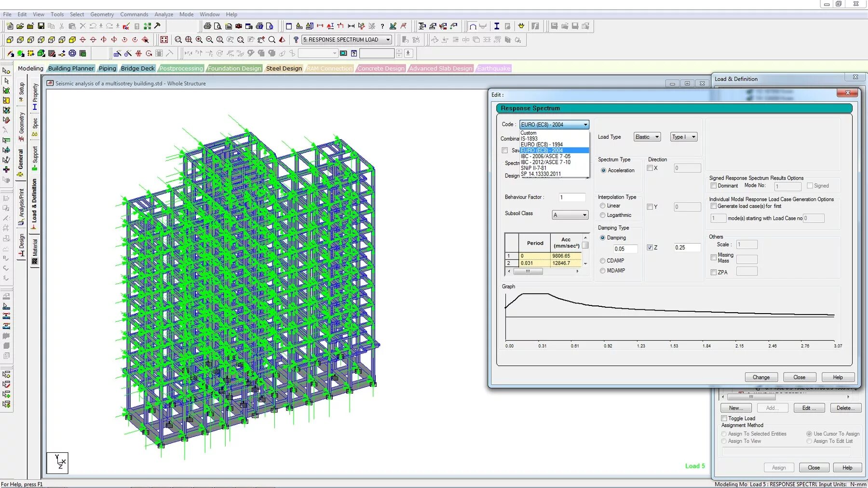The image size is (868, 488).
Task: Switch to the Steel Design tab
Action: [x=284, y=68]
